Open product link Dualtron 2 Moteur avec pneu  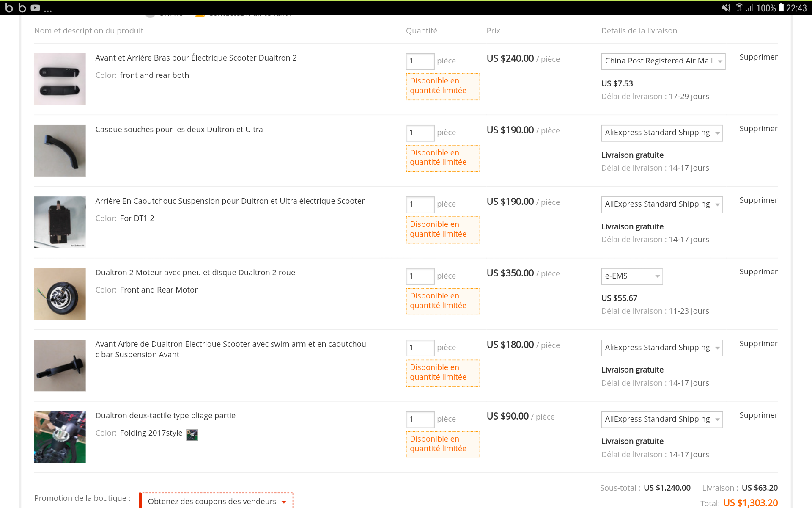195,273
